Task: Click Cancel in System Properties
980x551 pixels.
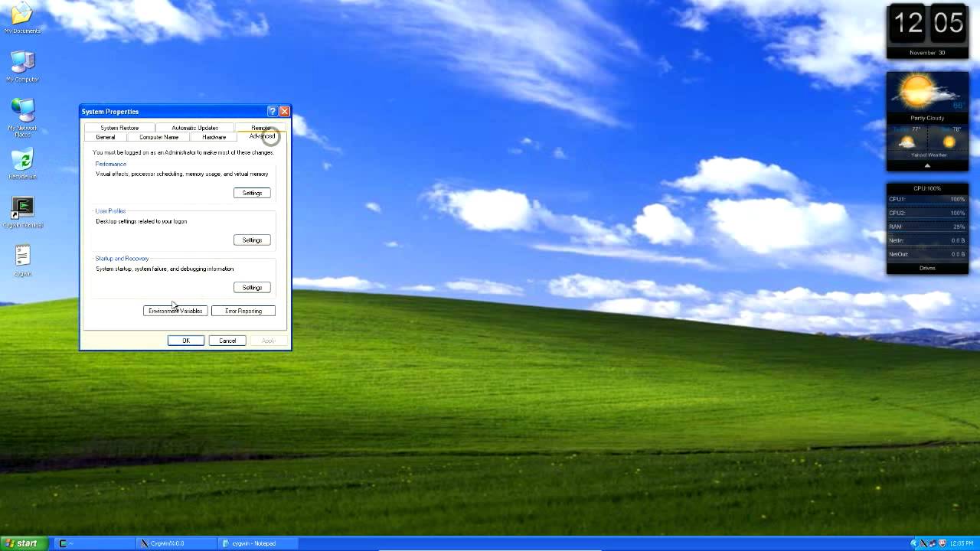Action: click(227, 341)
